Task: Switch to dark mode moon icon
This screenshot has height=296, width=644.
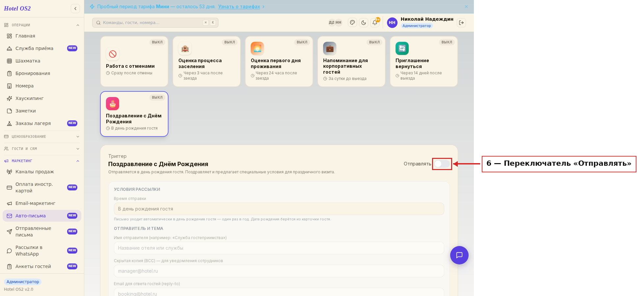Action: click(x=364, y=23)
